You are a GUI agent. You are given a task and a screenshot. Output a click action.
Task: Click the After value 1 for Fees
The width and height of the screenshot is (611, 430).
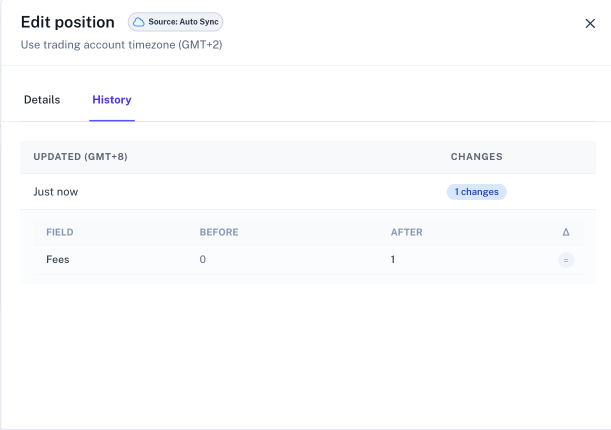tap(393, 259)
